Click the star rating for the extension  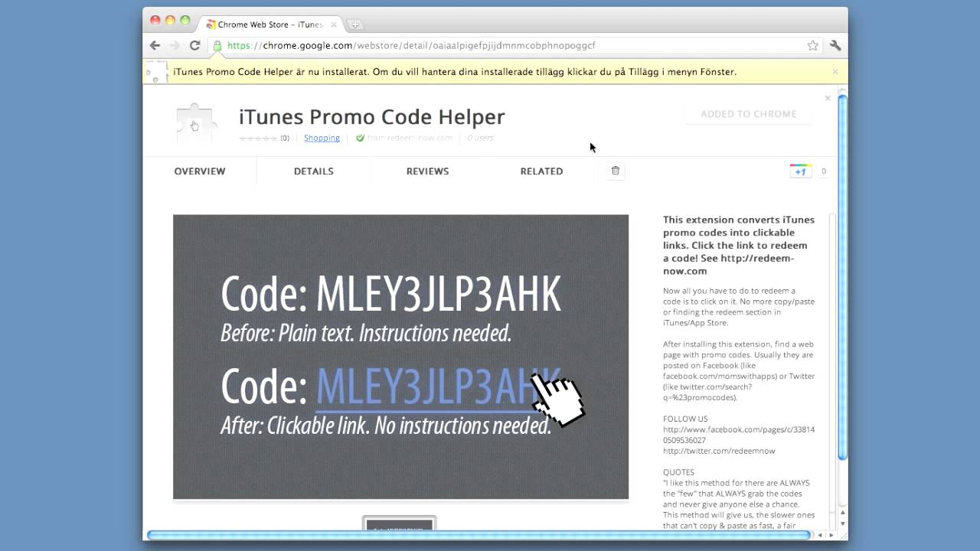point(258,139)
